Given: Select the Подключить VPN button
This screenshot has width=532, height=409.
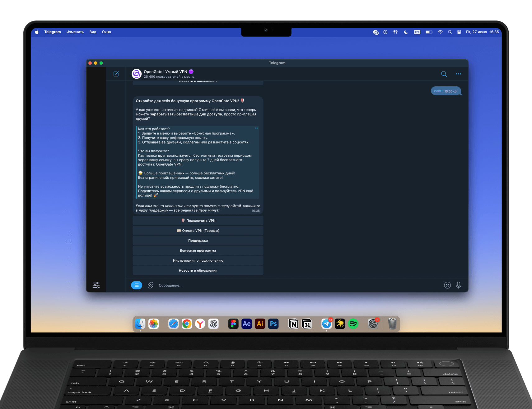Looking at the screenshot, I should (x=198, y=221).
